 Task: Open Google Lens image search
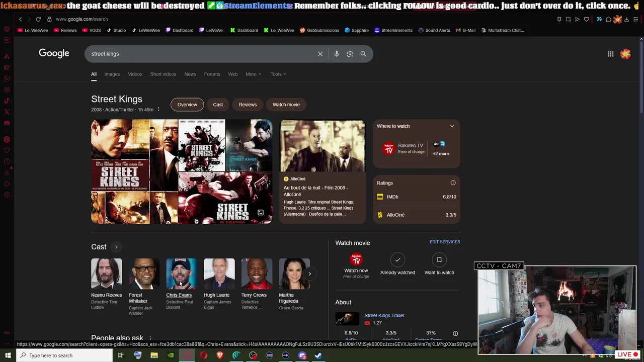click(350, 54)
